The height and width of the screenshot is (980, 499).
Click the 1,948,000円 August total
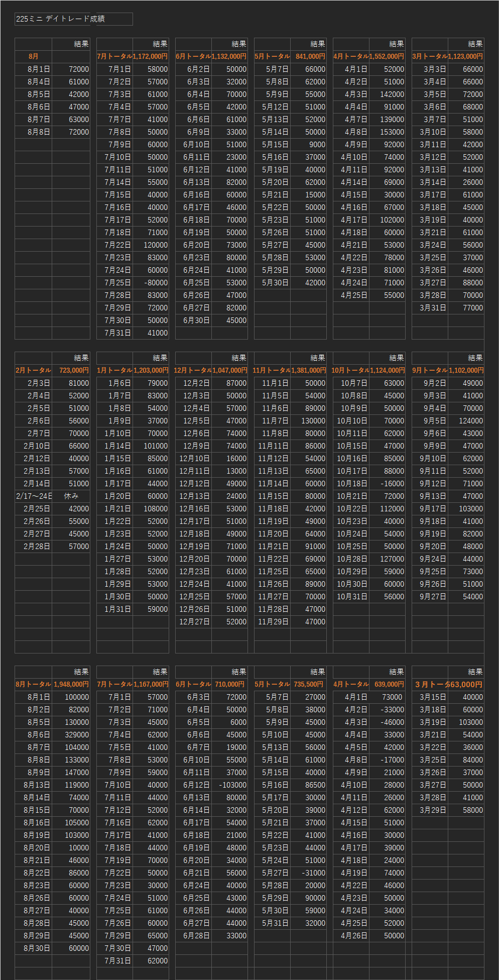tap(71, 685)
